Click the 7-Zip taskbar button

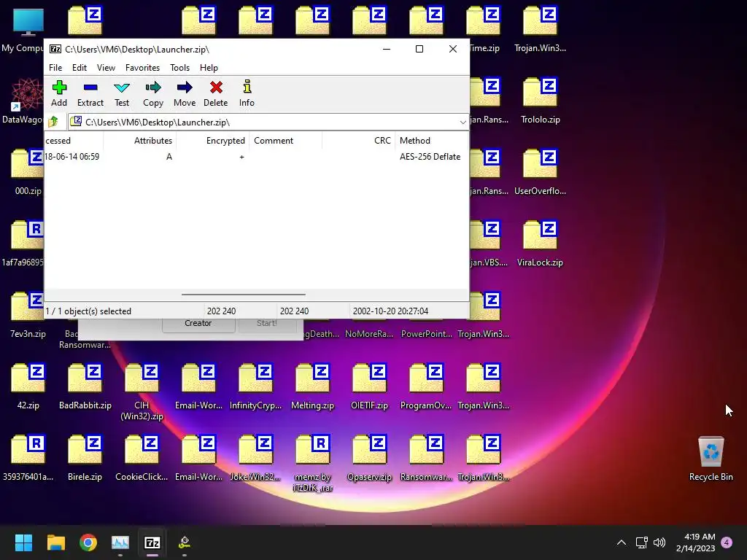point(152,542)
